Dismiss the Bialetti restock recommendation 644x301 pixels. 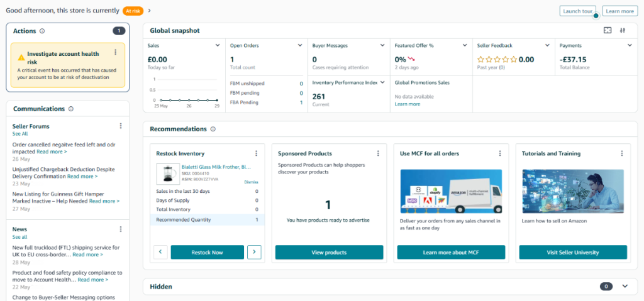(251, 182)
